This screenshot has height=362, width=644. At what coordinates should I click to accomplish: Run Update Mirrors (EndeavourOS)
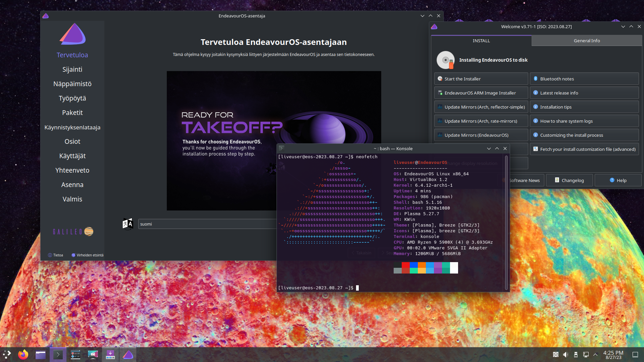[x=481, y=135]
